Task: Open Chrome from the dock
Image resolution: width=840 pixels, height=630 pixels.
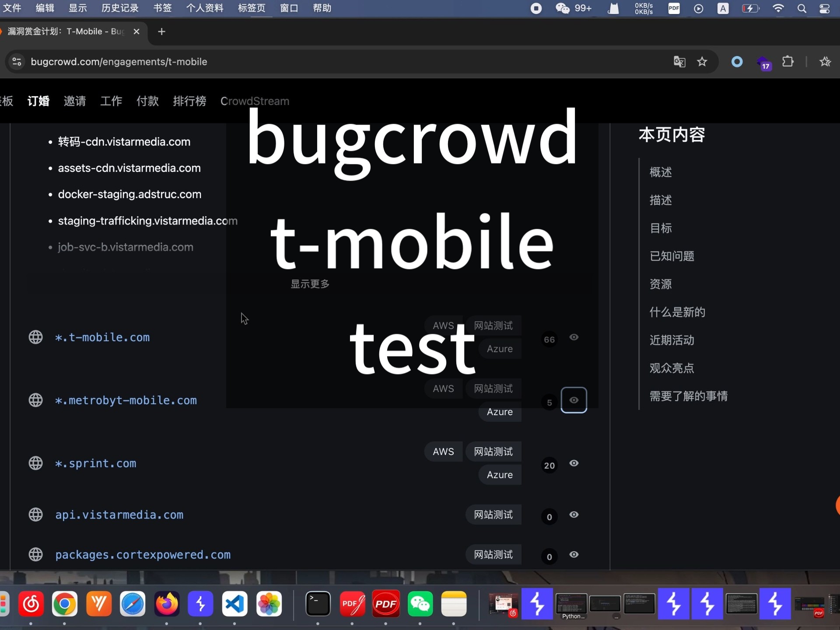Action: click(x=64, y=604)
